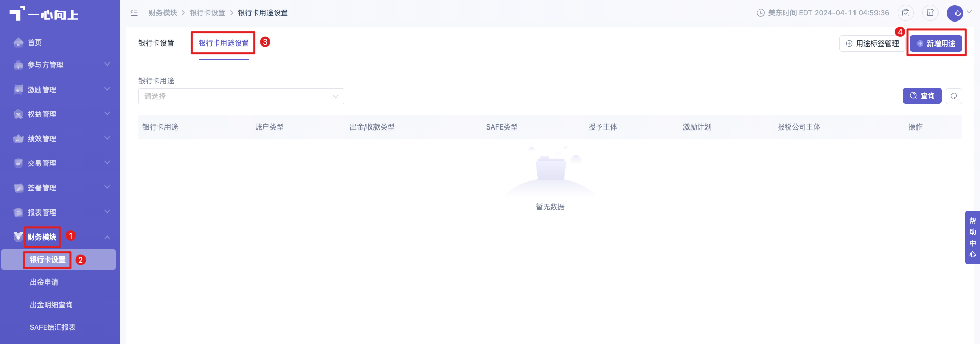This screenshot has height=344, width=980.
Task: Click the 授予主体 column header
Action: point(603,127)
